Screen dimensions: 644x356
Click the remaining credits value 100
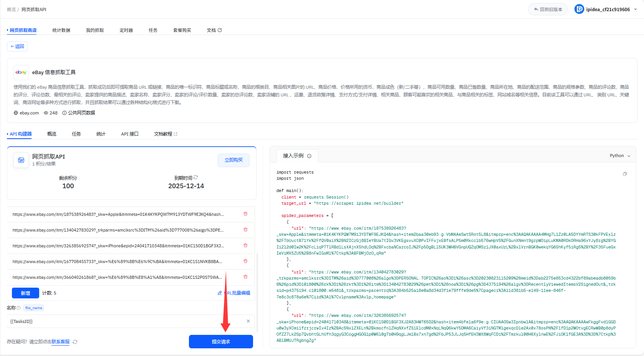pos(68,186)
